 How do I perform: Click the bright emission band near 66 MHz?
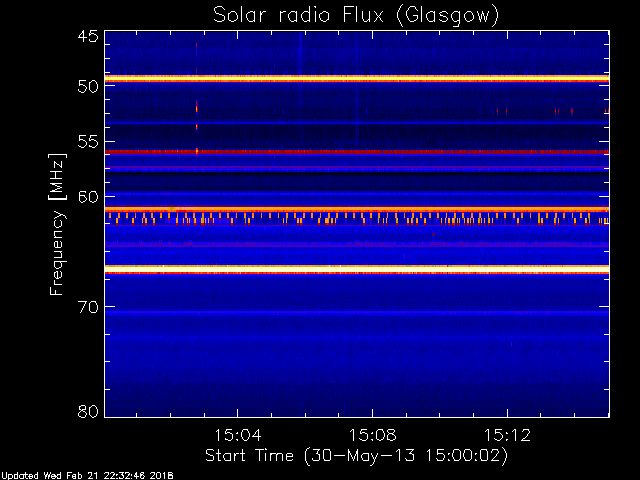(357, 269)
